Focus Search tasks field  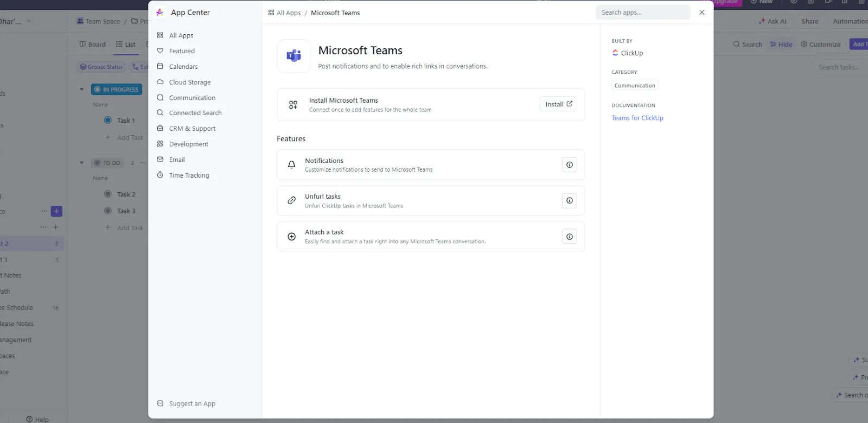(841, 67)
